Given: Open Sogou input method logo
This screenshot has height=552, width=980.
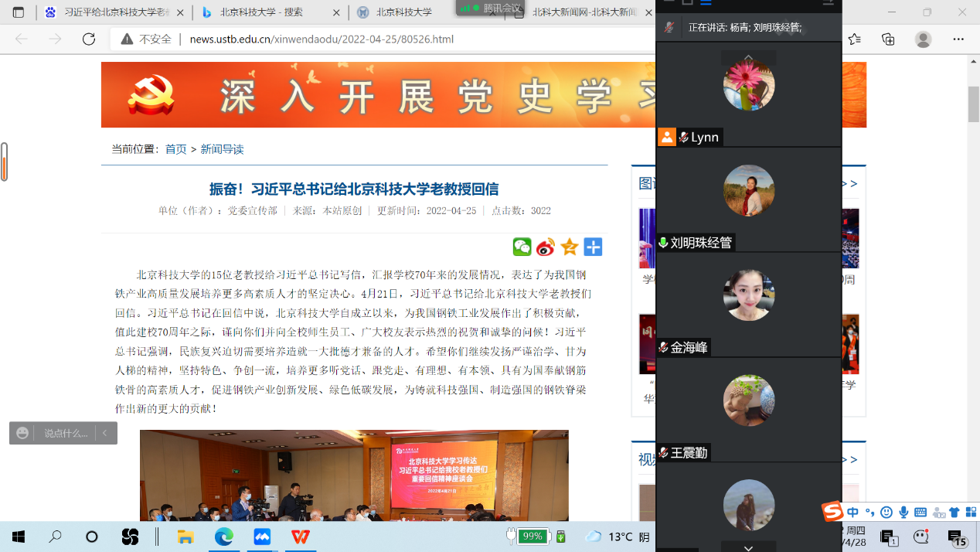Looking at the screenshot, I should tap(832, 512).
